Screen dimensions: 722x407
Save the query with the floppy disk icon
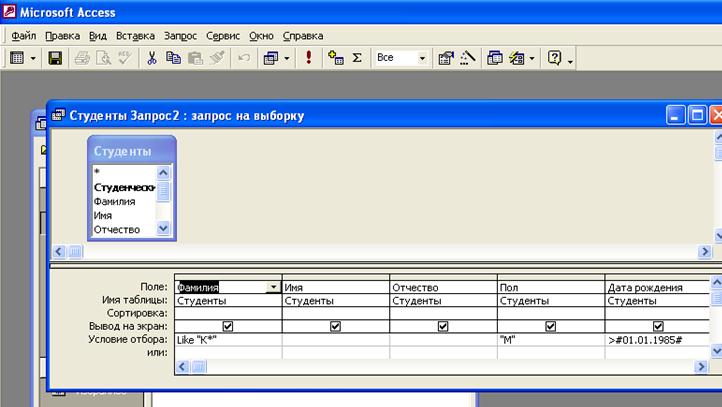[x=55, y=58]
